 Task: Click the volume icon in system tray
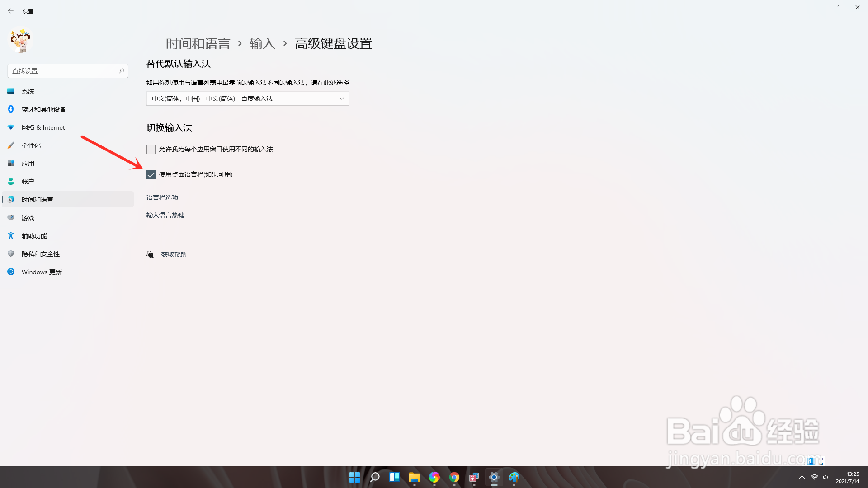tap(826, 477)
